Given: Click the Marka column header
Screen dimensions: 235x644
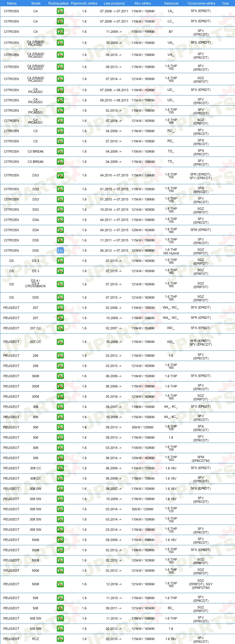Looking at the screenshot, I should [x=12, y=3].
